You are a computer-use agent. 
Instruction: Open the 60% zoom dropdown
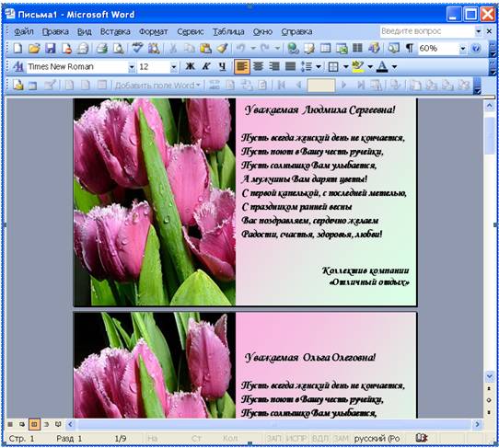(463, 49)
